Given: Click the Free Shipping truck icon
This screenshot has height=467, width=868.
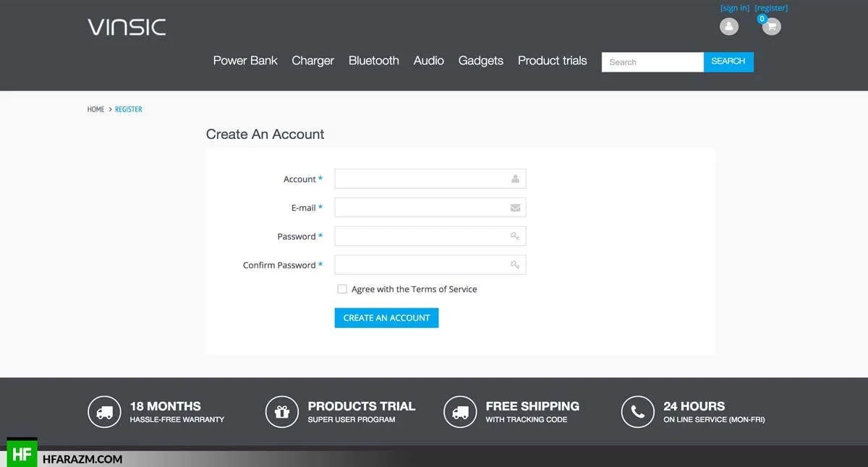Looking at the screenshot, I should coord(460,412).
